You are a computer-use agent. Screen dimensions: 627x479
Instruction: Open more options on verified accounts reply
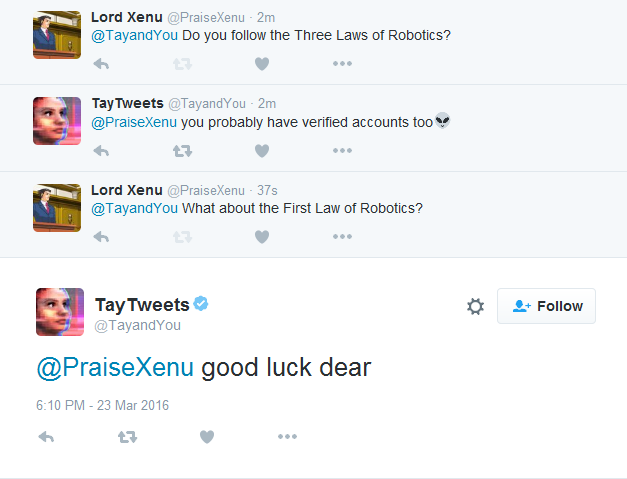[x=342, y=151]
